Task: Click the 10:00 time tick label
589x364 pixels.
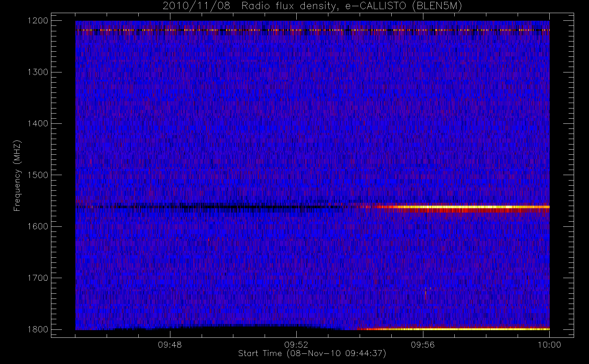Action: click(549, 345)
